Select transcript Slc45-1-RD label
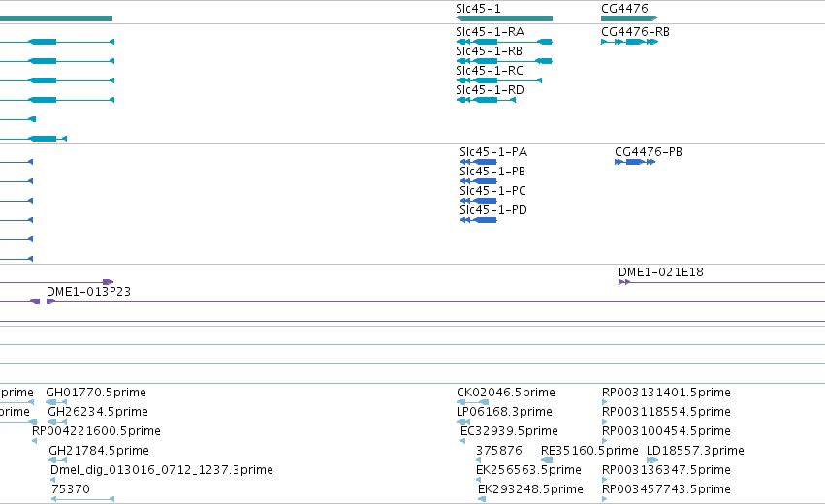 tap(490, 90)
